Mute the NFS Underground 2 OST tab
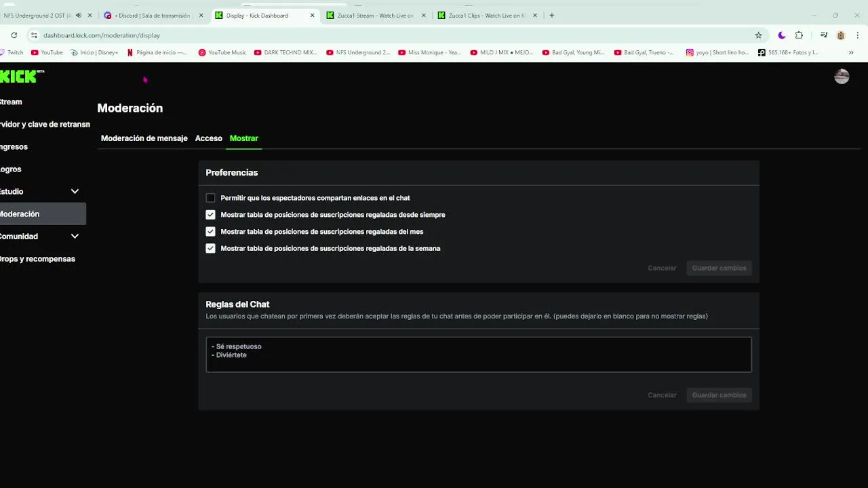This screenshot has width=868, height=488. [79, 16]
